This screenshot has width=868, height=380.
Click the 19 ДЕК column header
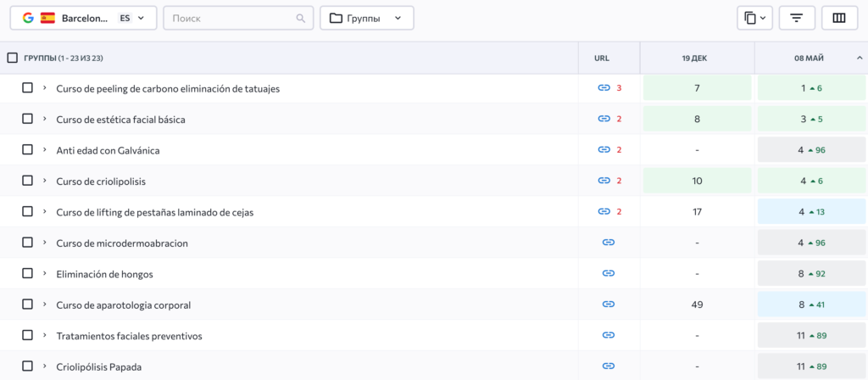pos(696,59)
